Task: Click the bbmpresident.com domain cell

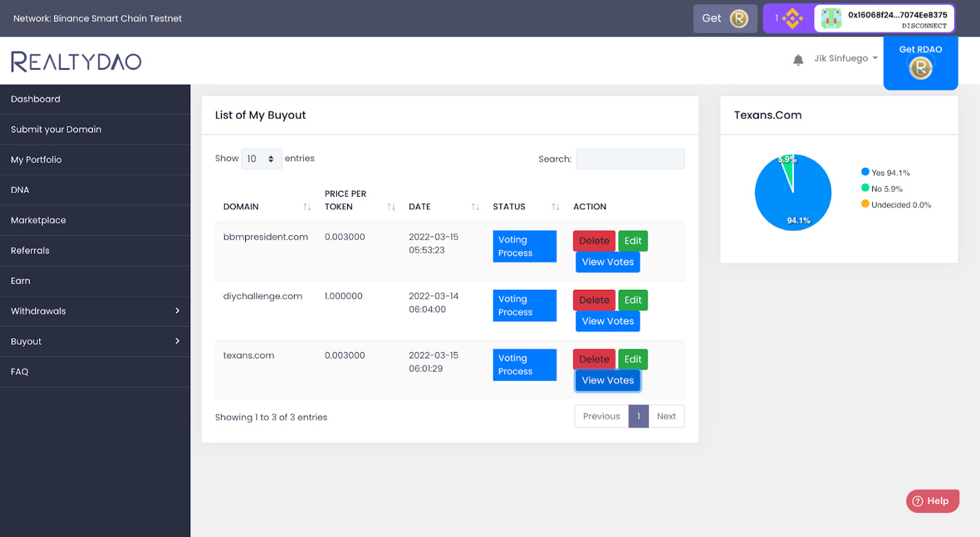Action: click(265, 237)
